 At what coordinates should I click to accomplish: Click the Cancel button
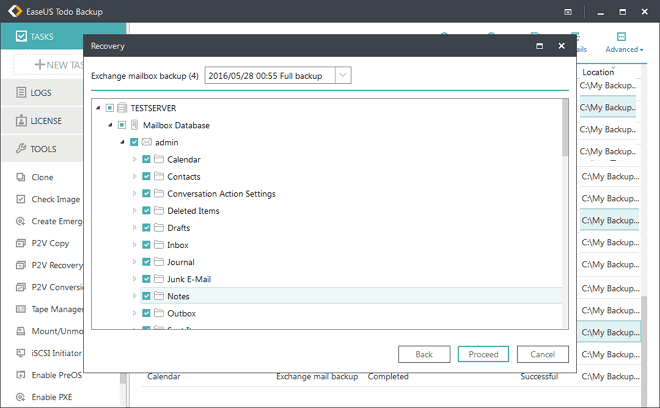tap(543, 354)
